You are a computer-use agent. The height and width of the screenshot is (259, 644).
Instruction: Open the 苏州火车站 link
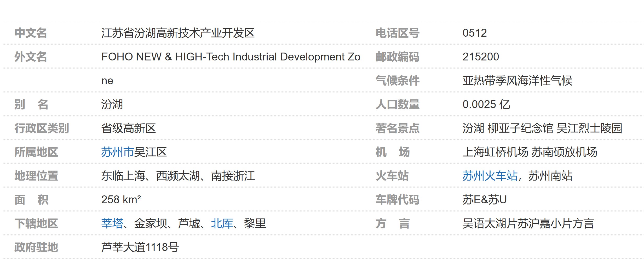pos(490,176)
